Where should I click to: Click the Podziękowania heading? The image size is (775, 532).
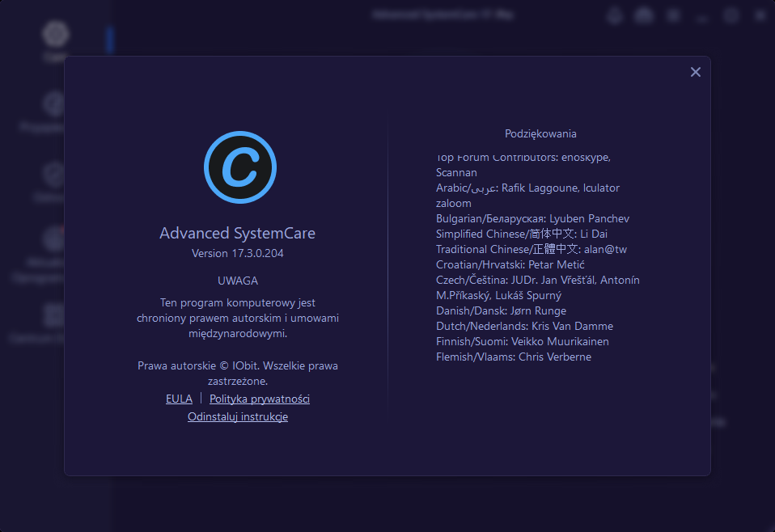[540, 133]
